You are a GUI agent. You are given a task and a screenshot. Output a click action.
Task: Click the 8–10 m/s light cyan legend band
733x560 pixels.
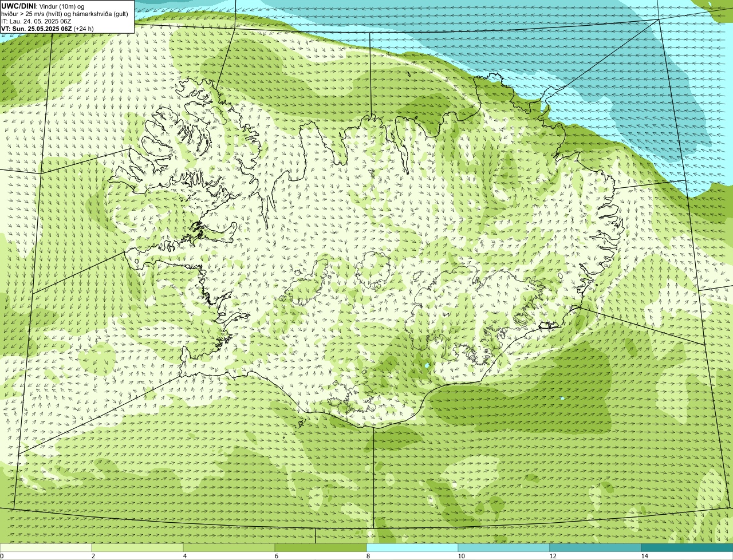pos(412,547)
